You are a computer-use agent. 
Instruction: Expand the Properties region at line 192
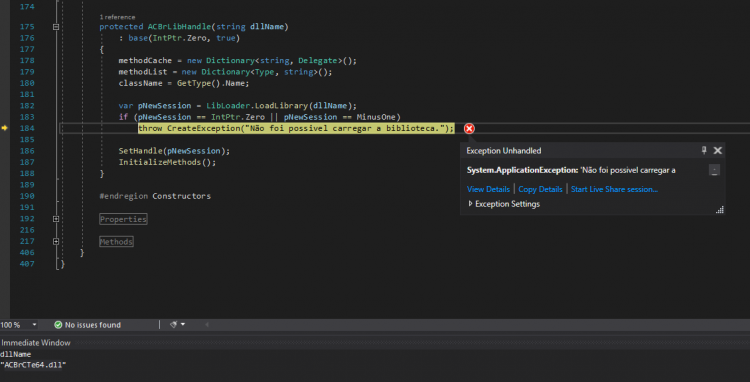(x=56, y=219)
